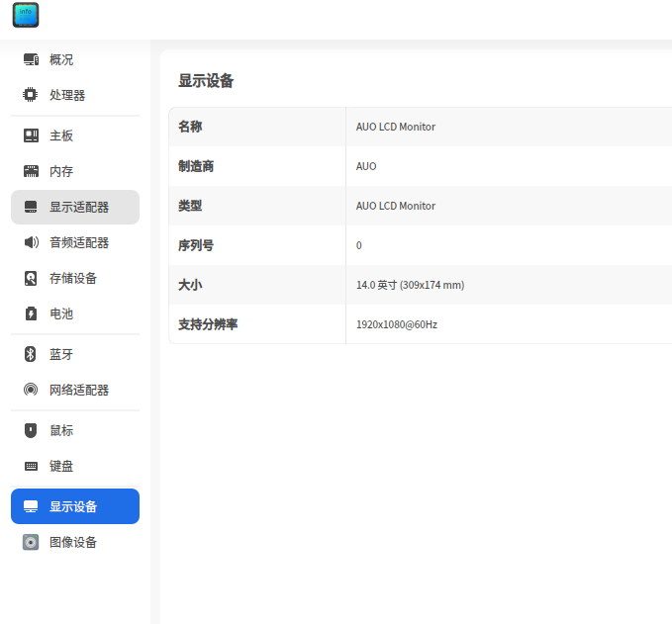Open the 电池 section

click(x=75, y=313)
